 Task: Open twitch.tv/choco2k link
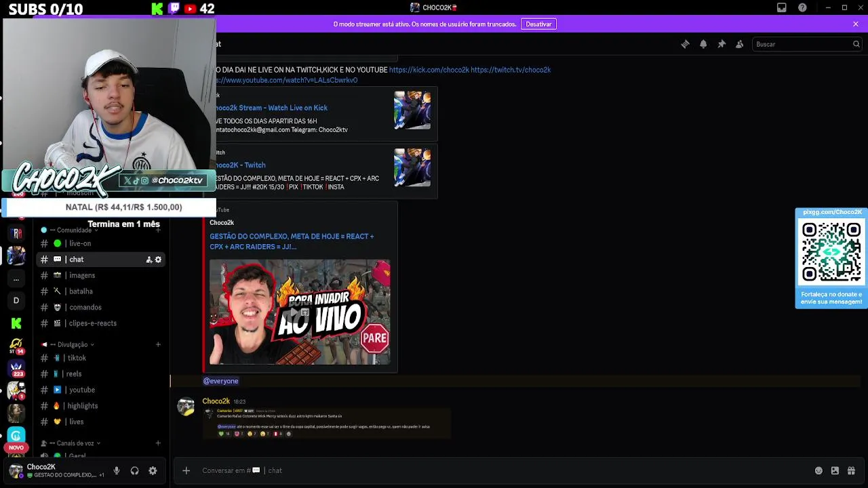511,70
